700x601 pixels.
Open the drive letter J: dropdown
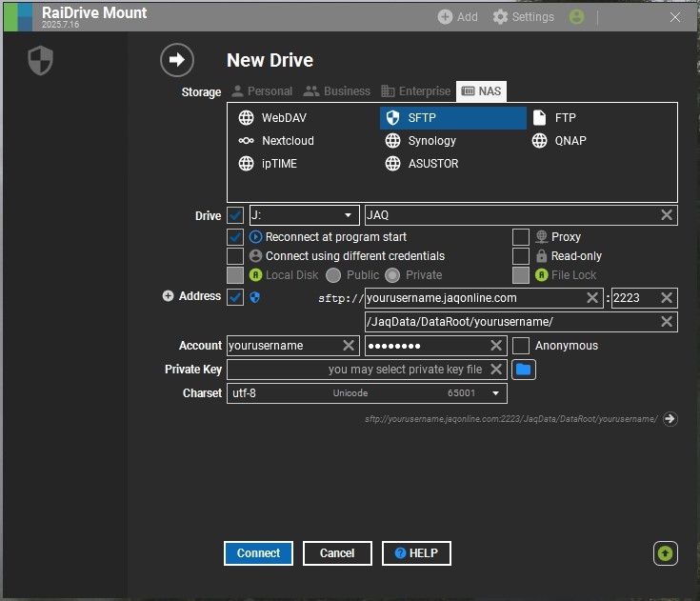tap(305, 215)
